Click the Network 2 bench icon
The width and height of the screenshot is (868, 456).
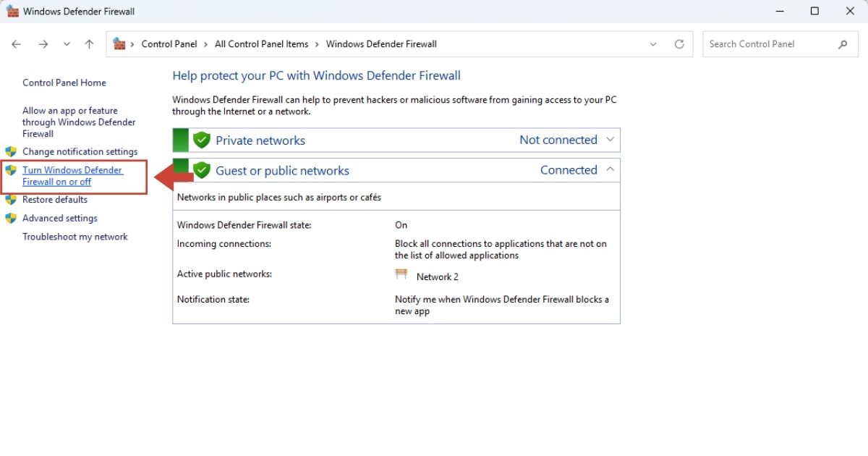(401, 274)
